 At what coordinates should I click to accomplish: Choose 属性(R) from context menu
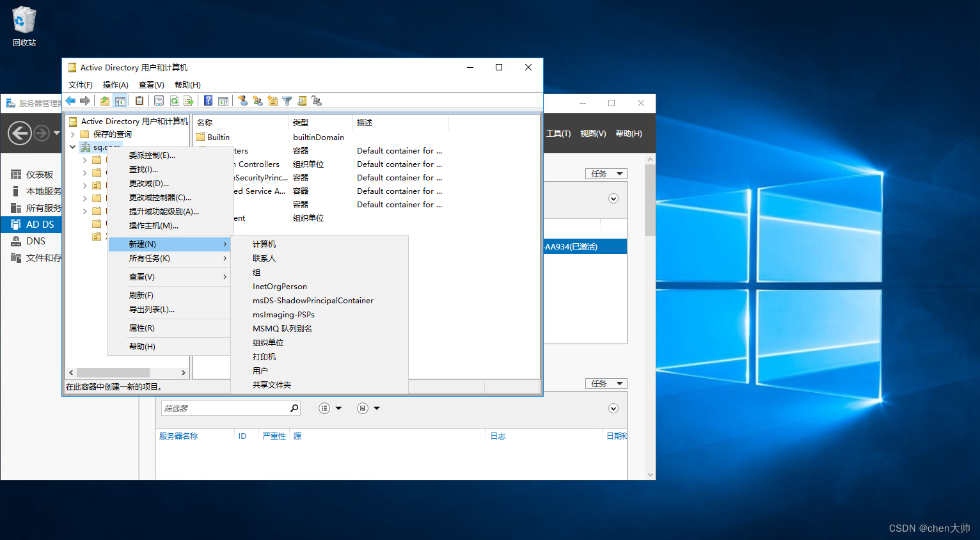click(x=170, y=328)
